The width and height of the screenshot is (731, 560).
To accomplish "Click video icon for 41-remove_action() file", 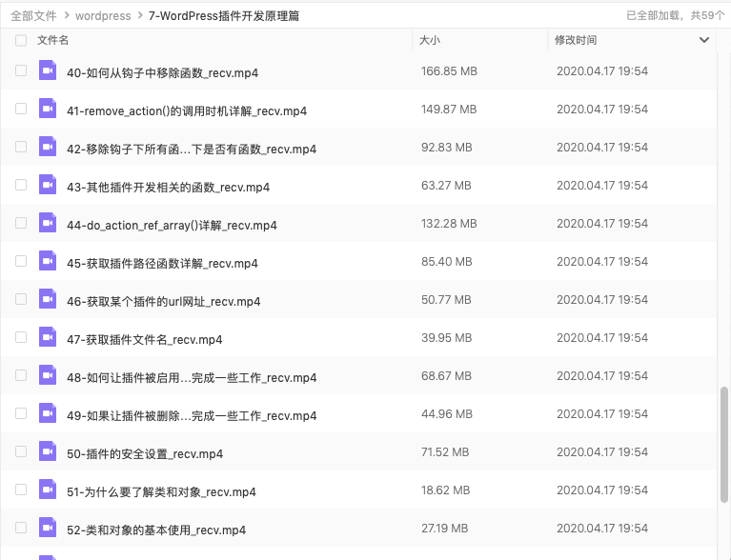I will [48, 109].
